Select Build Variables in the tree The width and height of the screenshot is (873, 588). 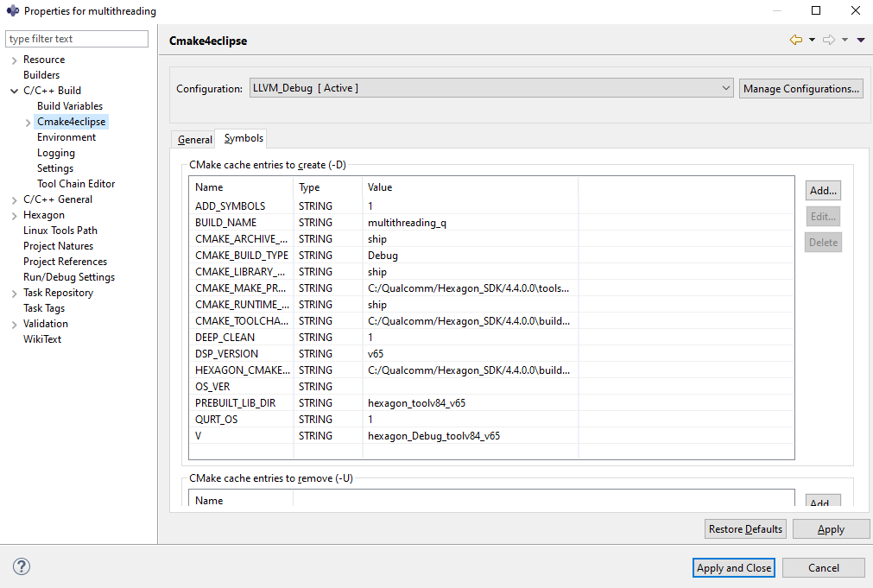click(x=70, y=106)
